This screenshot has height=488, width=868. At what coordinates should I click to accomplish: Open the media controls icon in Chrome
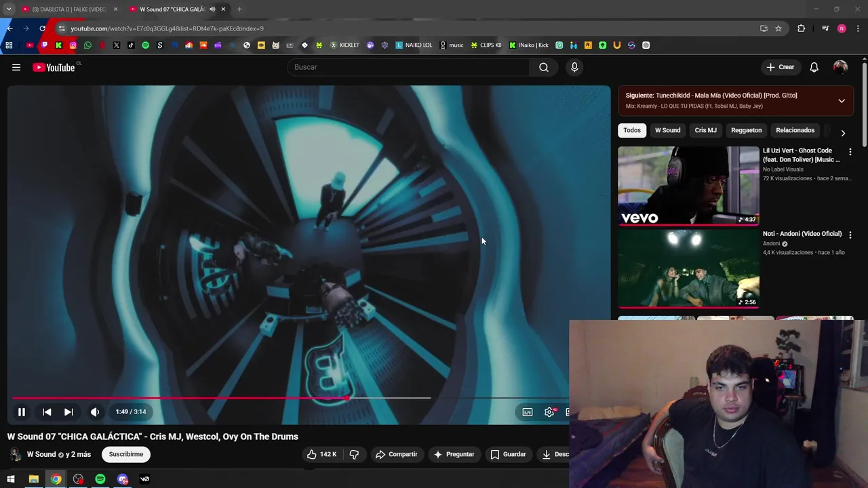coord(825,28)
